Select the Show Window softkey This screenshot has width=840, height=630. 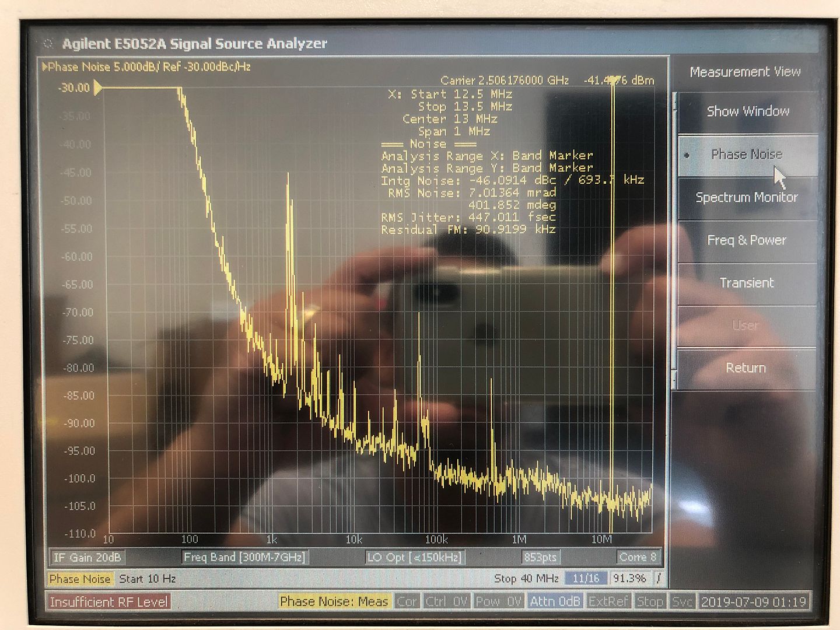747,111
